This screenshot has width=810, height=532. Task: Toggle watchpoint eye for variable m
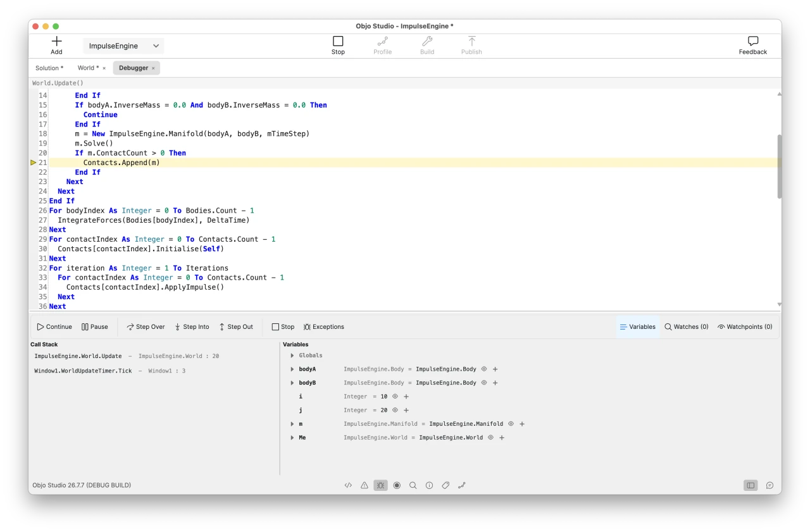point(511,424)
